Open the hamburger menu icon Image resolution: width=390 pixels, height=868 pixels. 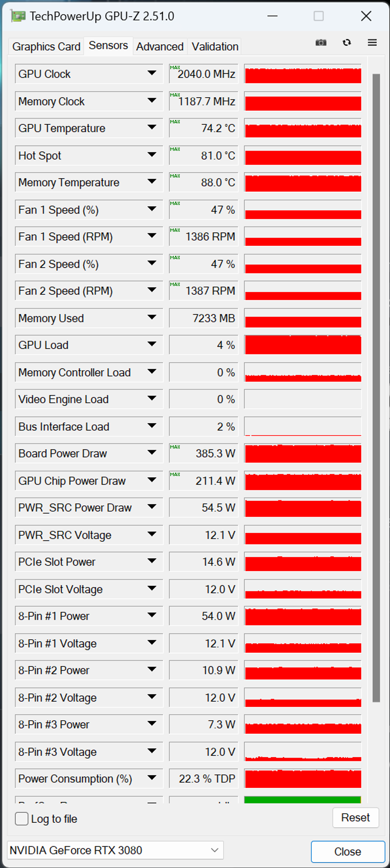(372, 42)
